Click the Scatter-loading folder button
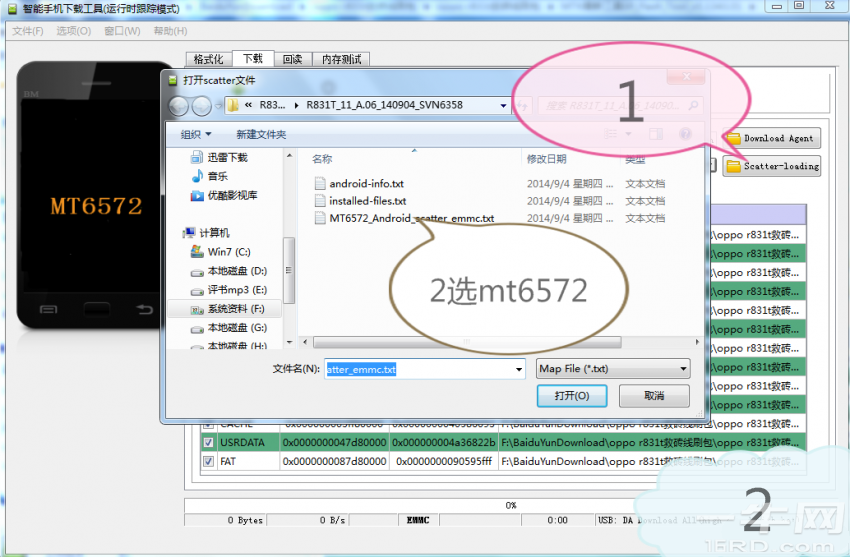850x557 pixels. [771, 166]
